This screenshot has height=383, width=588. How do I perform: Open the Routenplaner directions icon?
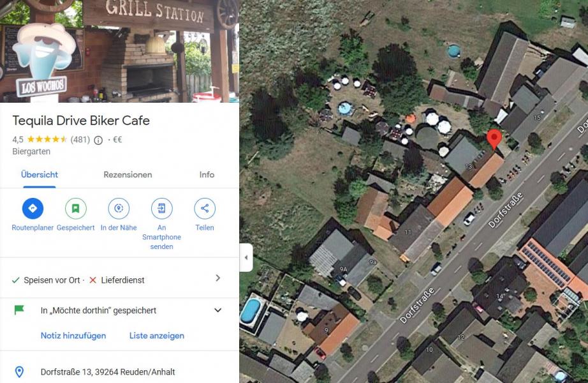coord(33,208)
